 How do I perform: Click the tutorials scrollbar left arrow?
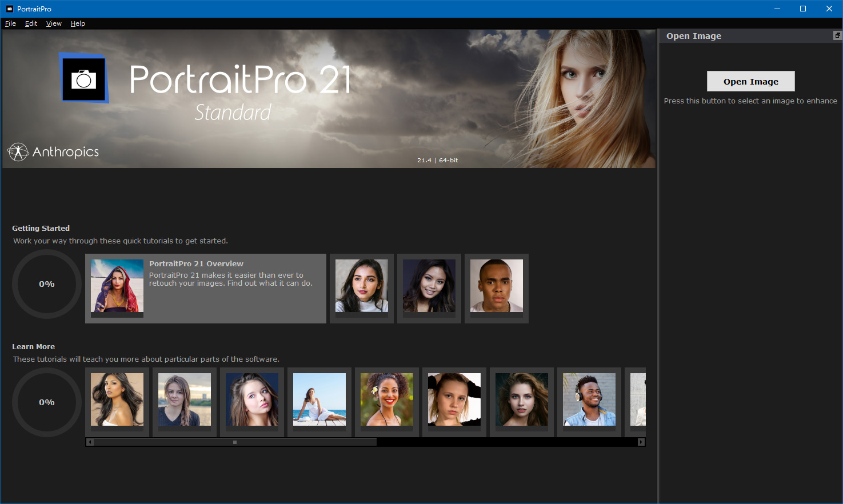tap(90, 442)
